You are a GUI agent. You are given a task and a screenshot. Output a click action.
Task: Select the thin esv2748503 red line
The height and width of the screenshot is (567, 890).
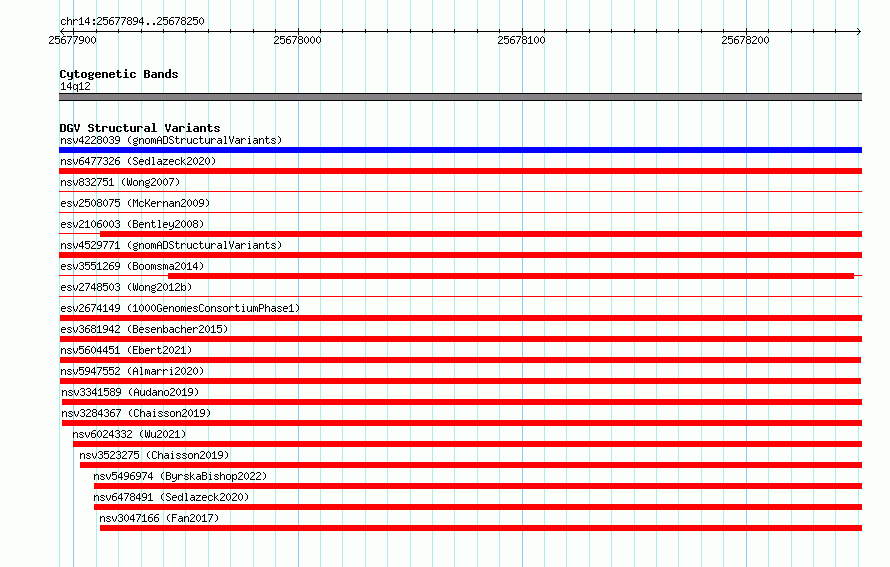pos(460,297)
